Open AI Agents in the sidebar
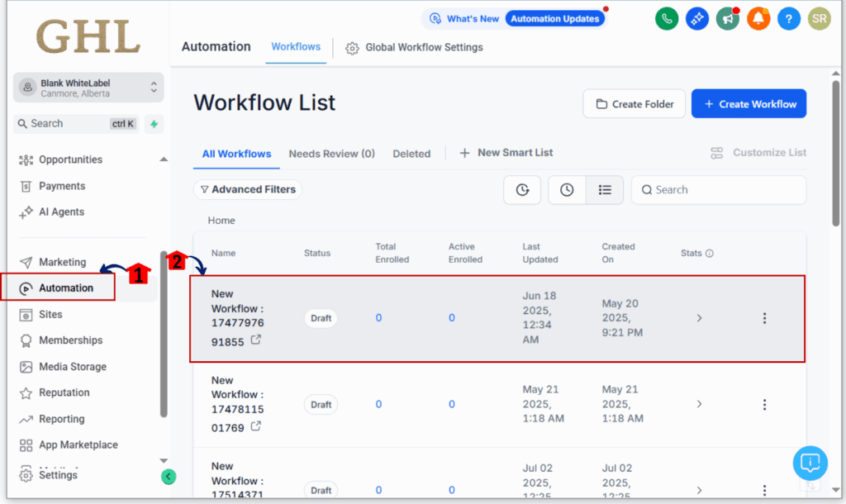 click(x=61, y=212)
